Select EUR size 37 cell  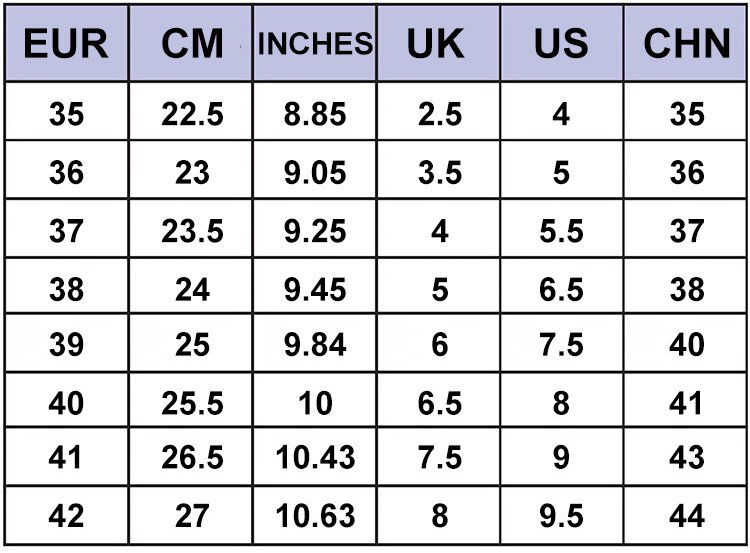pyautogui.click(x=66, y=230)
